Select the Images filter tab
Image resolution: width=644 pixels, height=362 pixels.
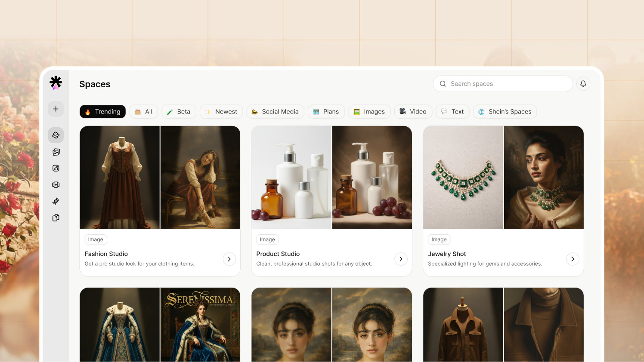click(369, 111)
